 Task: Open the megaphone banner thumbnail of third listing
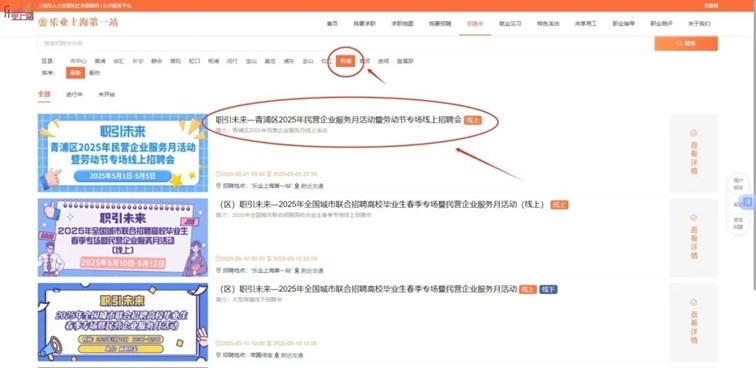(x=123, y=322)
